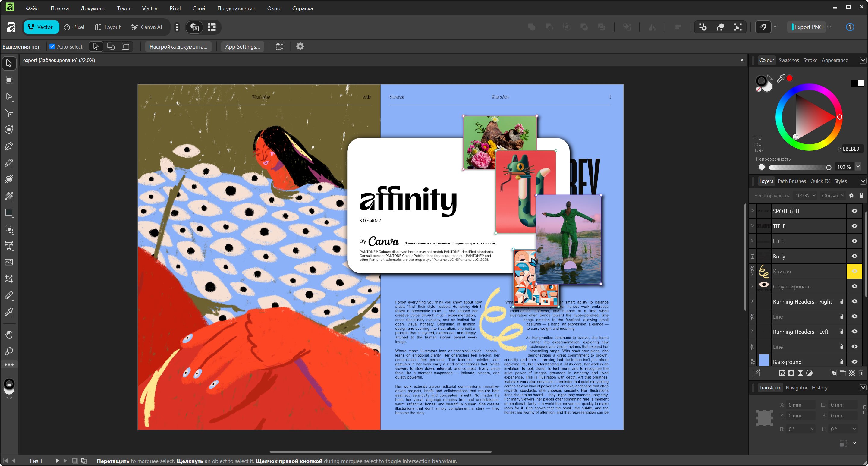This screenshot has width=868, height=466.
Task: Click the eyedropper icon in the Colour panel
Action: (x=781, y=78)
